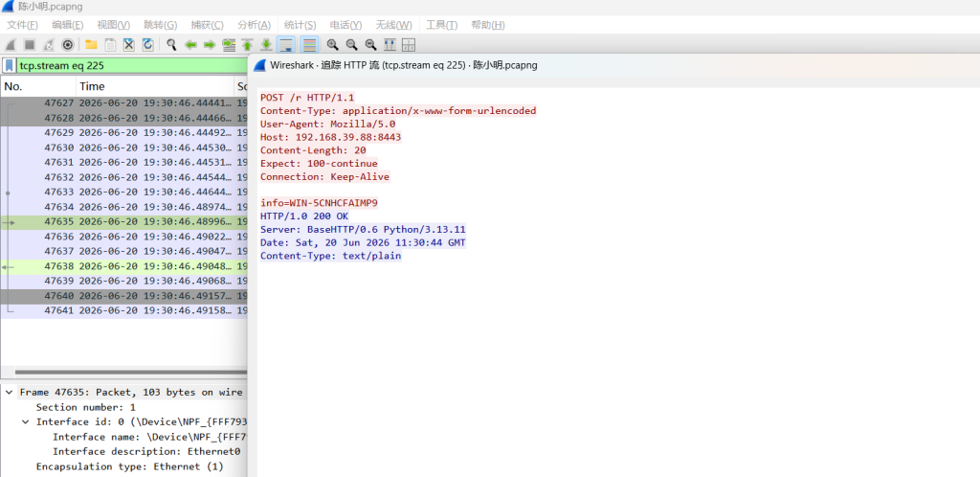Click the save capture file icon
This screenshot has width=980, height=477.
click(110, 45)
